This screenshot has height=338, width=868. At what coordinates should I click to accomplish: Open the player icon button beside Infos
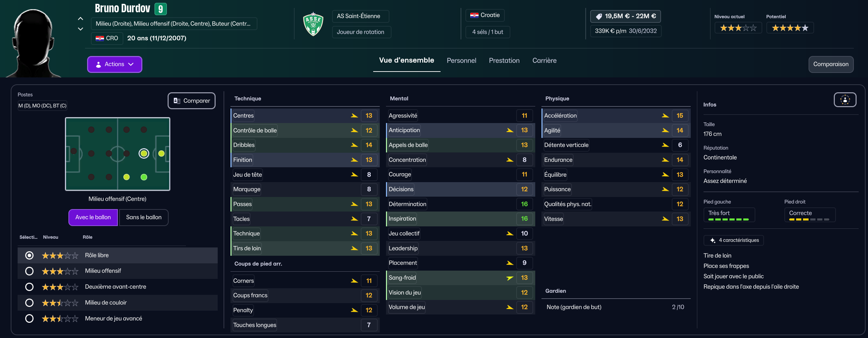[x=845, y=100]
